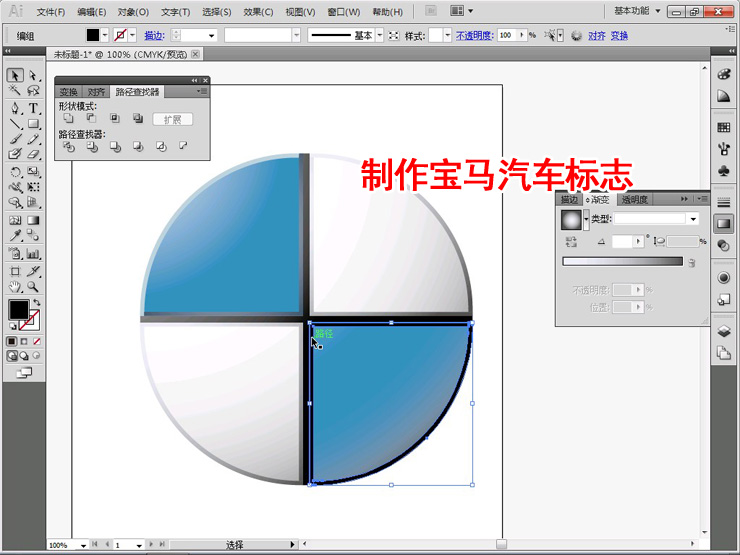Click the 不透明度 link in control bar

tap(475, 35)
